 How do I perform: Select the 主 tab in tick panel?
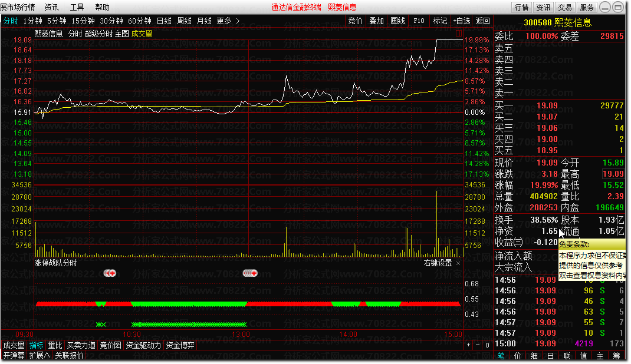pos(600,356)
